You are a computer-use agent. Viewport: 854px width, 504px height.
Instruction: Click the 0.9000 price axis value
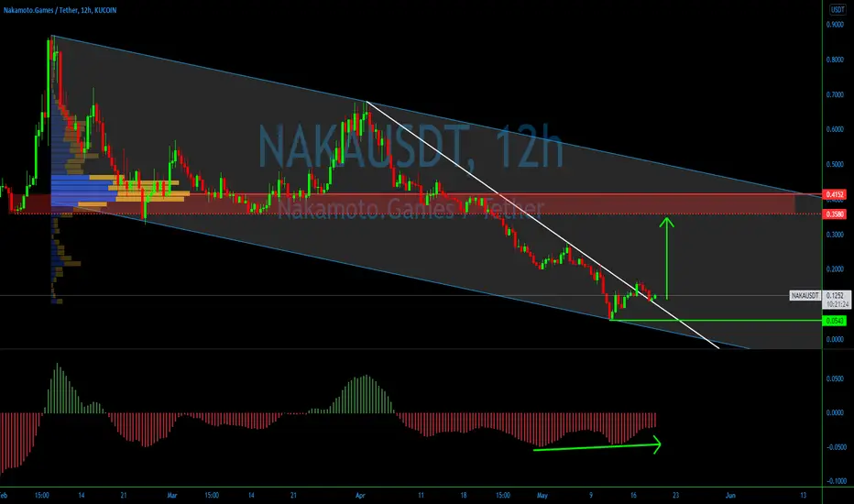click(835, 25)
